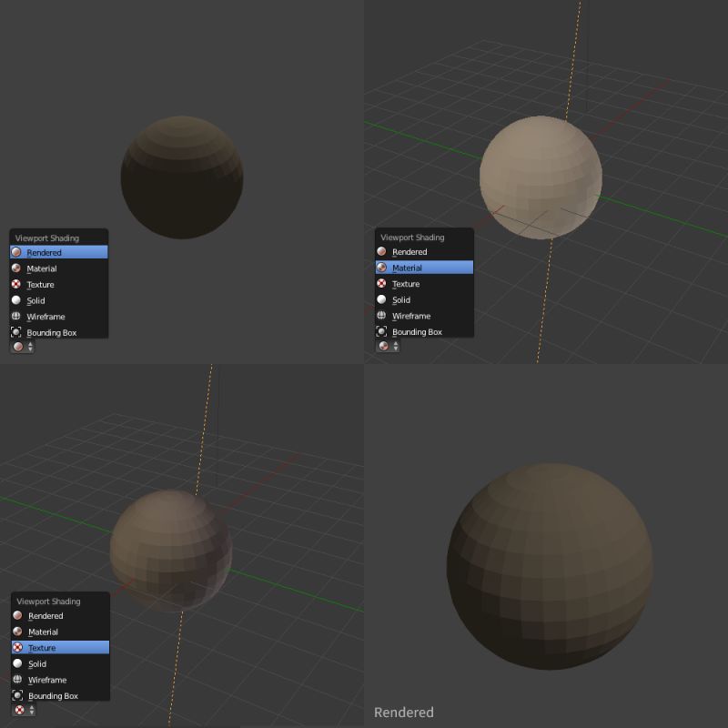Select the Wireframe globe icon in the right viewport

[381, 316]
